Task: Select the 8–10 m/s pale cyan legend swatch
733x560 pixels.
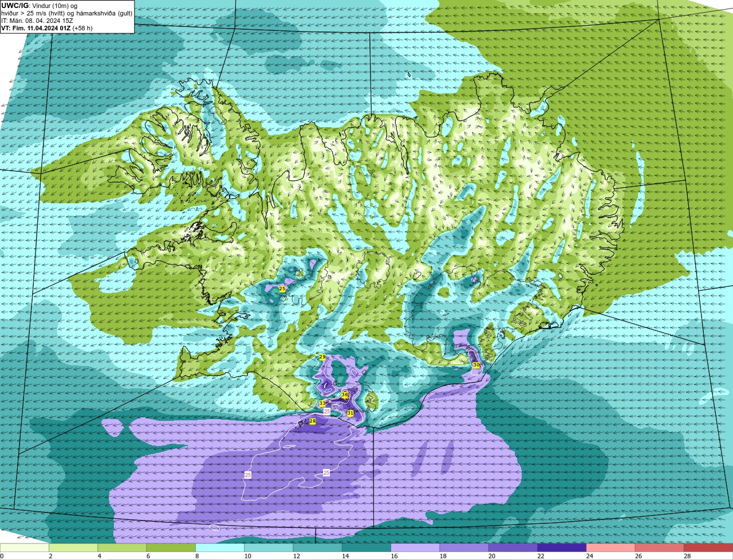Action: pos(220,548)
